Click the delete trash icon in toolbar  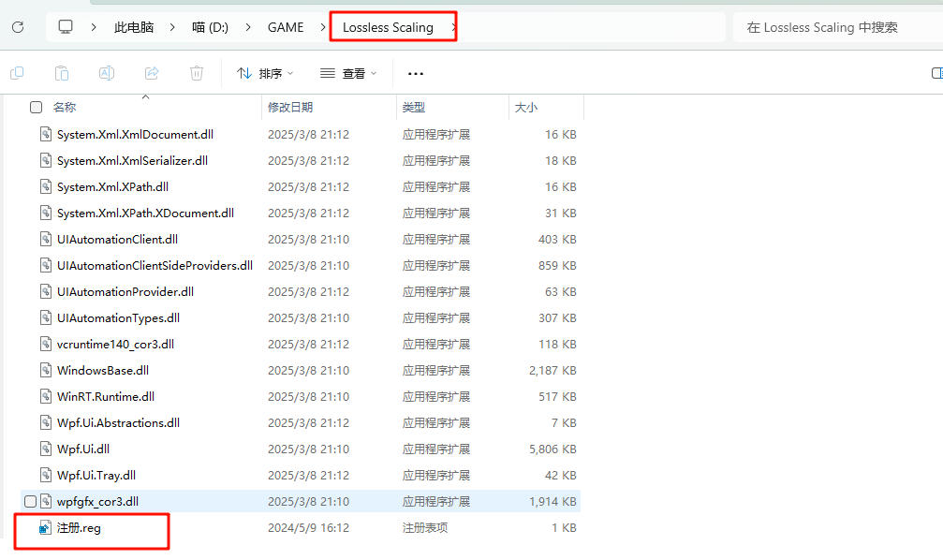(197, 73)
